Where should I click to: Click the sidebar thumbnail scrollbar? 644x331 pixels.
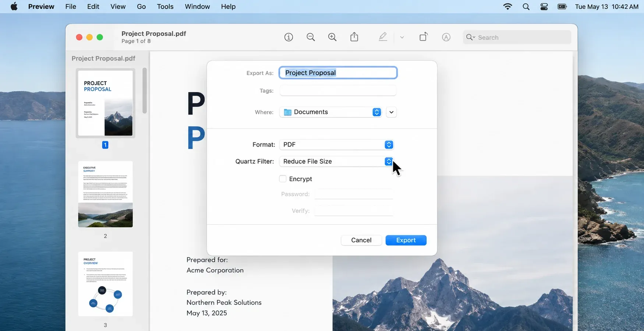point(145,91)
